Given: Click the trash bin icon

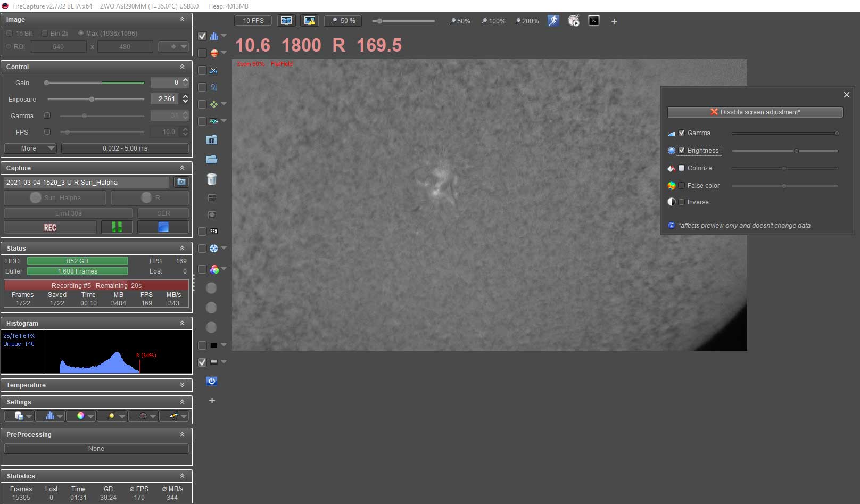Looking at the screenshot, I should [212, 179].
